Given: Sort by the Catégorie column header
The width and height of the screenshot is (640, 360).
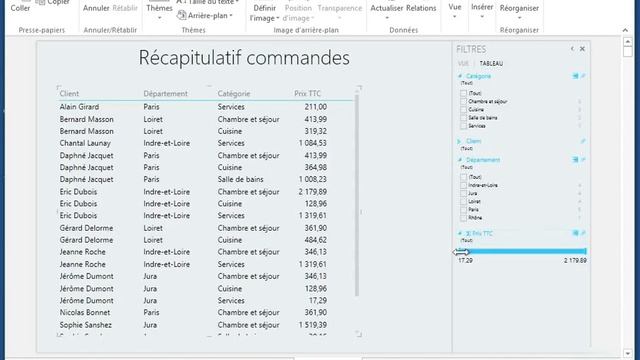Looking at the screenshot, I should point(233,93).
